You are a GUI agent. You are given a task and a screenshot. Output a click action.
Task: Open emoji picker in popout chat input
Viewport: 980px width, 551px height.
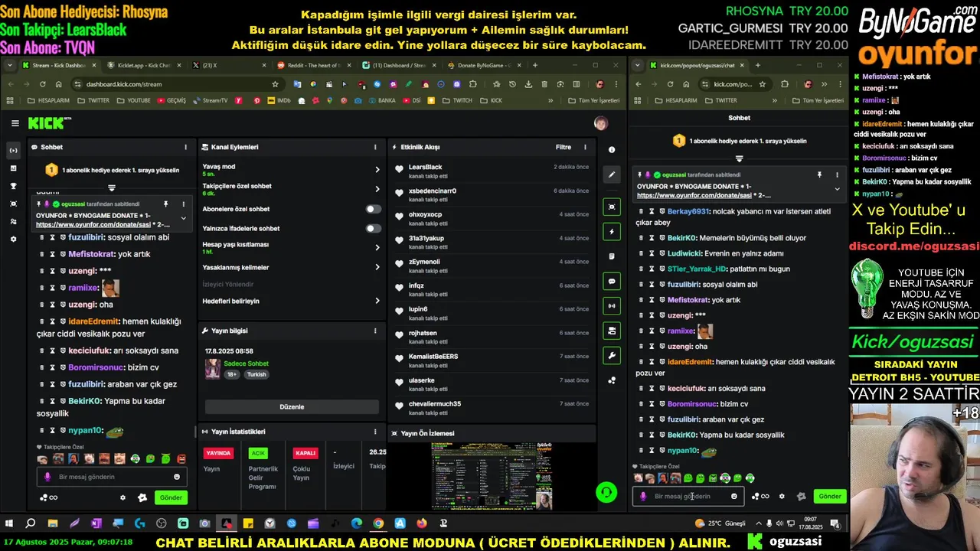(x=734, y=496)
